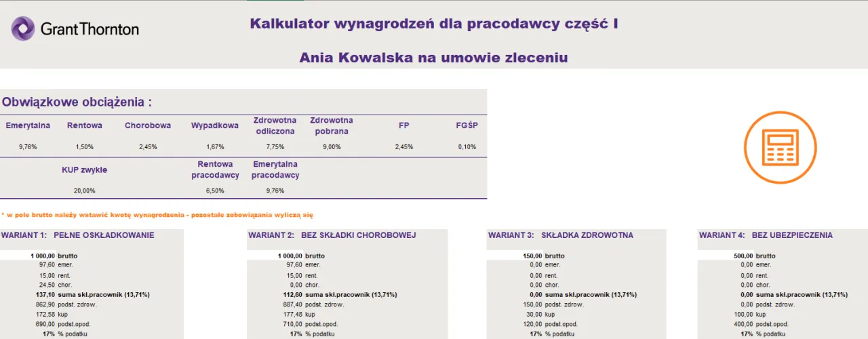Click the heading 'Obwiązkowe obciążenia :'
The height and width of the screenshot is (339, 868).
click(x=77, y=102)
